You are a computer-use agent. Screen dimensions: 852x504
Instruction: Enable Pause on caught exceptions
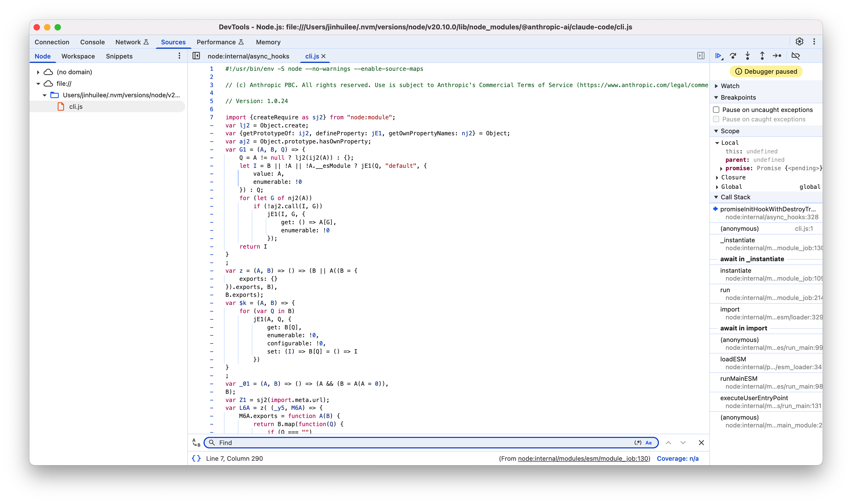click(716, 119)
